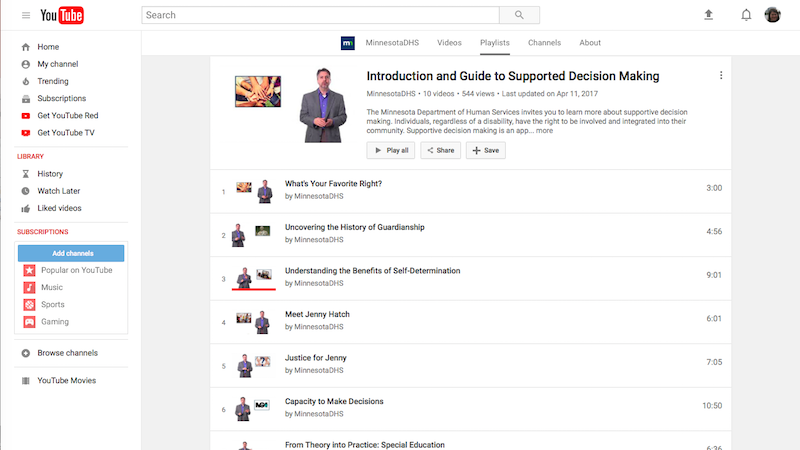Click the upload video icon

click(x=709, y=15)
